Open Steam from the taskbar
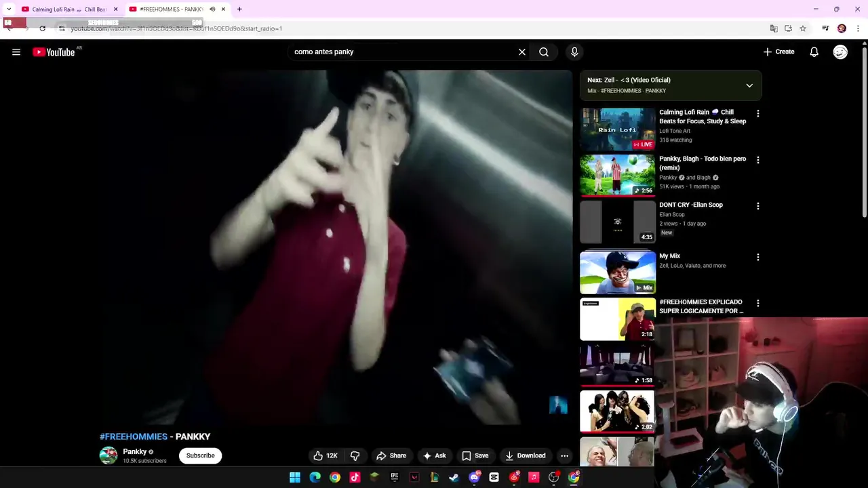Image resolution: width=868 pixels, height=488 pixels. tap(454, 477)
